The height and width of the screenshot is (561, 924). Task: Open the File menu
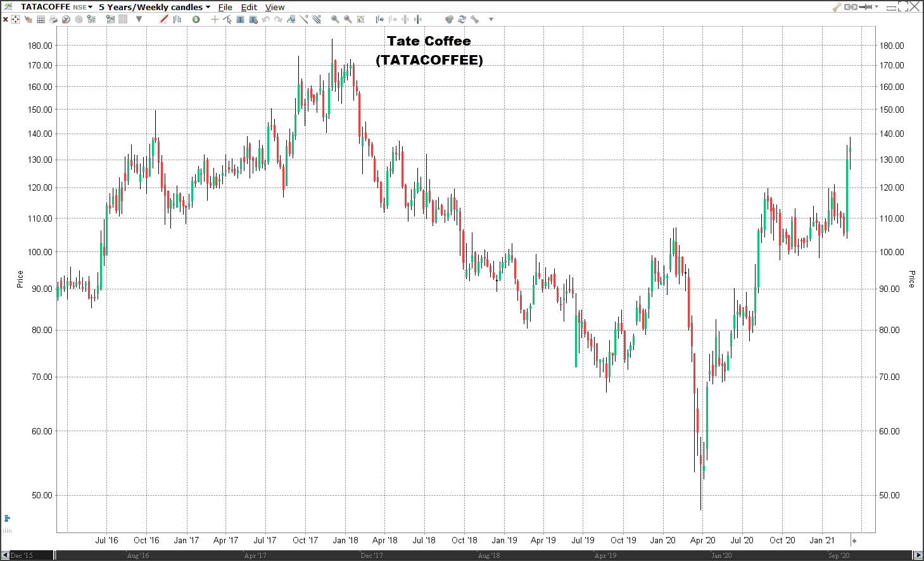pyautogui.click(x=225, y=7)
